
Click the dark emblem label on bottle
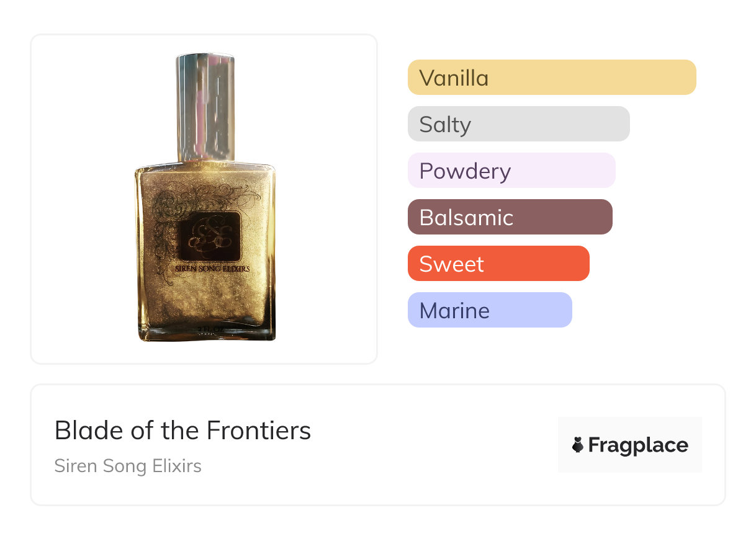[x=210, y=236]
